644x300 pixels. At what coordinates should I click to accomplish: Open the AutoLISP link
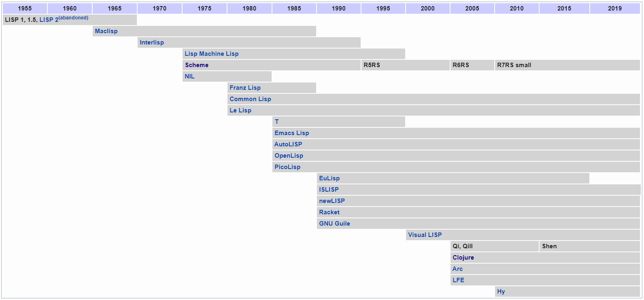[x=288, y=144]
